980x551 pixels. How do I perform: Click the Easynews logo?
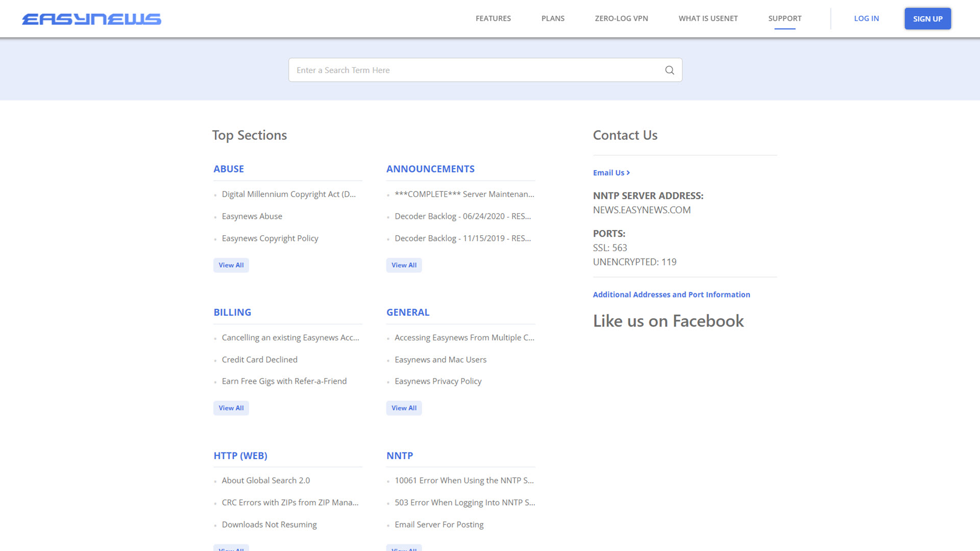pos(91,19)
